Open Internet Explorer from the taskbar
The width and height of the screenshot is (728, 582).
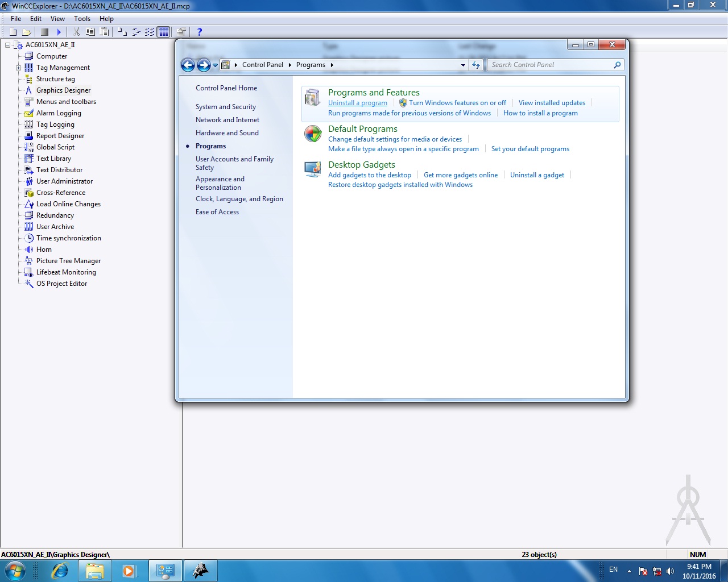tap(60, 571)
